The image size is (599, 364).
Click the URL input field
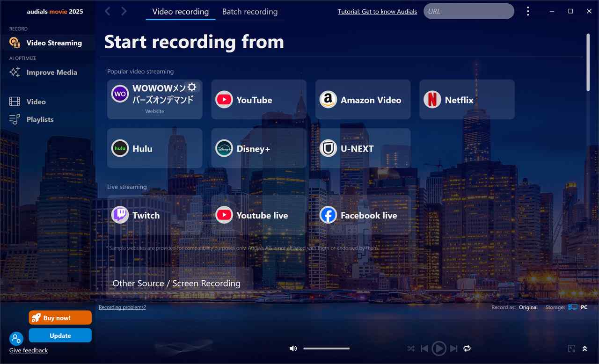(x=469, y=11)
